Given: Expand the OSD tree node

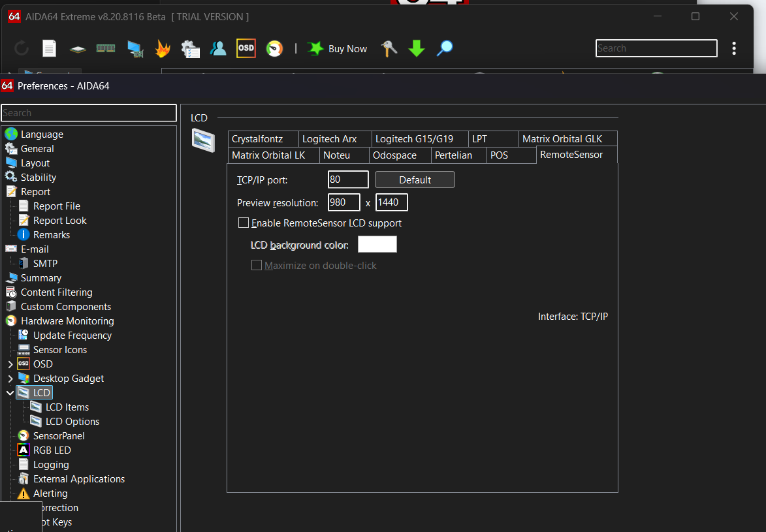Looking at the screenshot, I should tap(10, 364).
